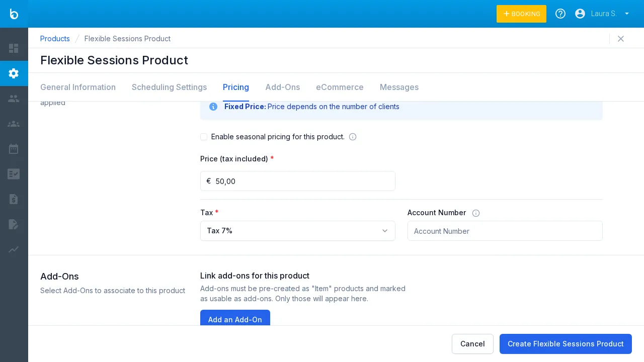
Task: Open the Laura S. user menu arrow
Action: coord(627,14)
